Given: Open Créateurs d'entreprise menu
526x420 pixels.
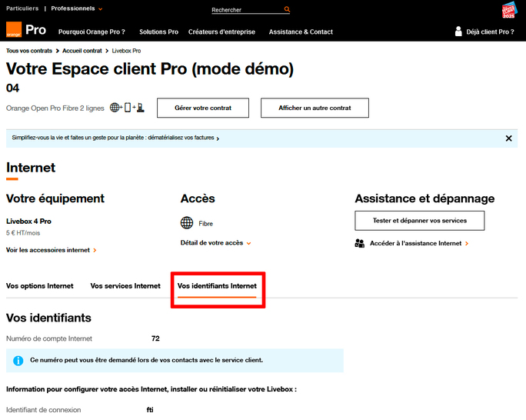Looking at the screenshot, I should tap(221, 32).
